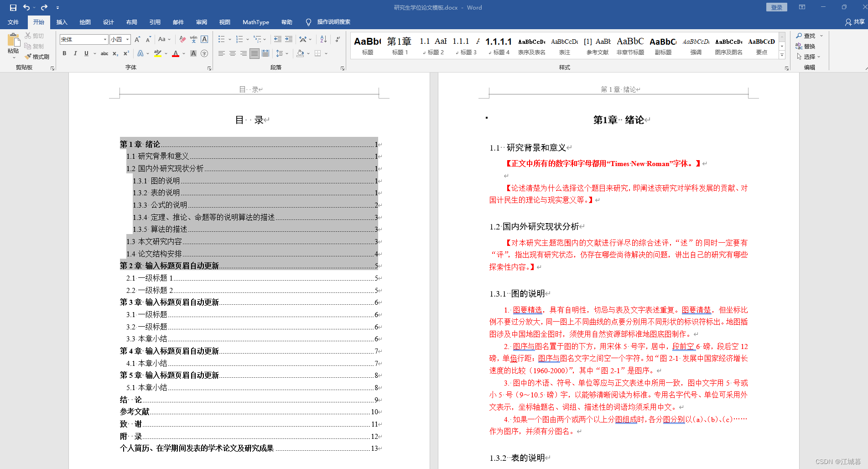868x469 pixels.
Task: Click 查找 find button
Action: (x=806, y=36)
